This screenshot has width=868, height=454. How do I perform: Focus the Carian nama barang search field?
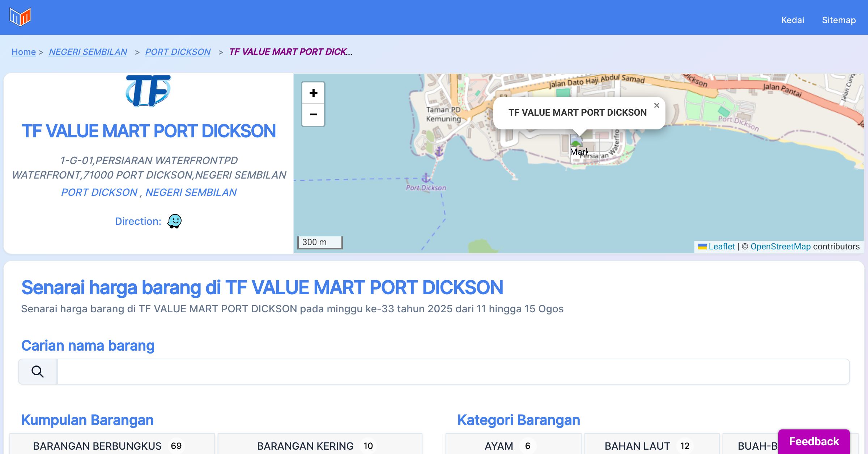tap(453, 372)
